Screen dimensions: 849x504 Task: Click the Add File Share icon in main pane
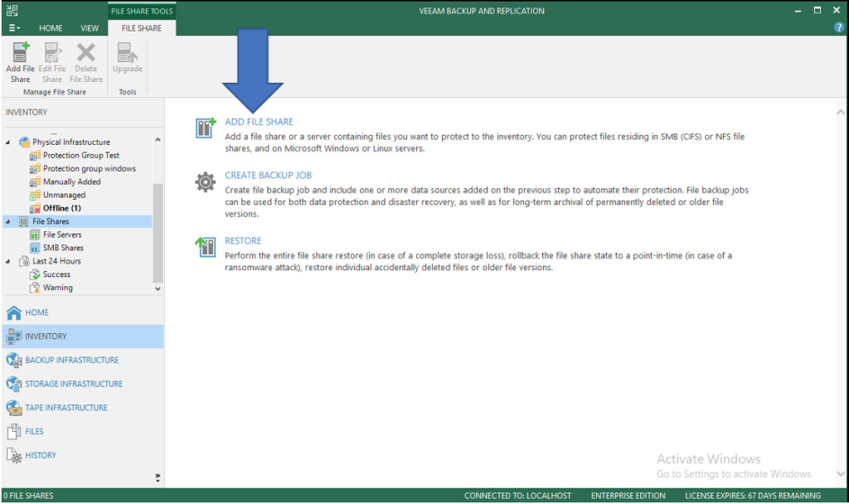[x=206, y=128]
